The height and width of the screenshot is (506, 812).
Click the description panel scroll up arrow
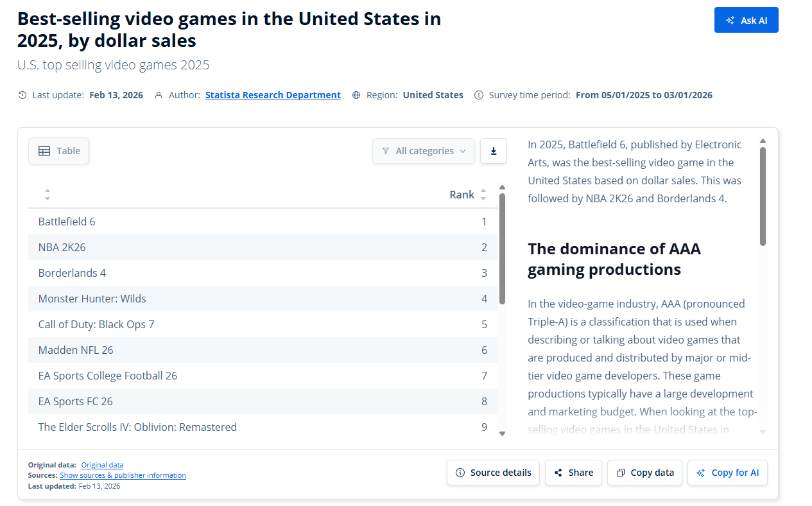pos(763,141)
